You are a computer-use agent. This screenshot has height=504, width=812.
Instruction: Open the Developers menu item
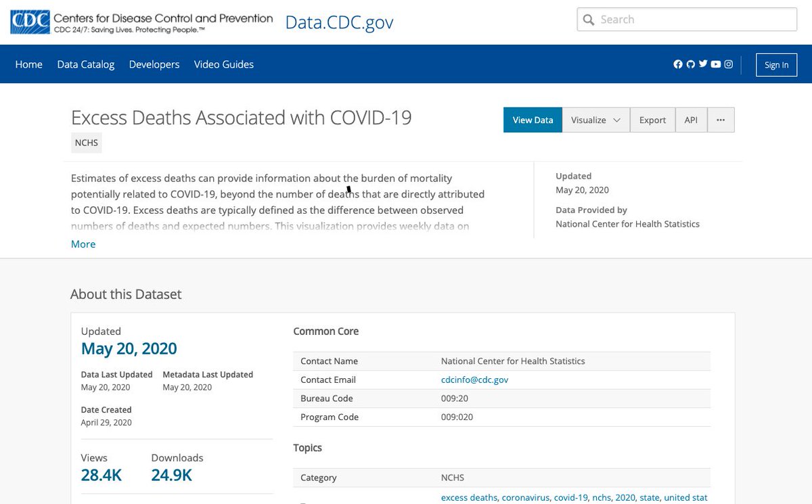(154, 64)
